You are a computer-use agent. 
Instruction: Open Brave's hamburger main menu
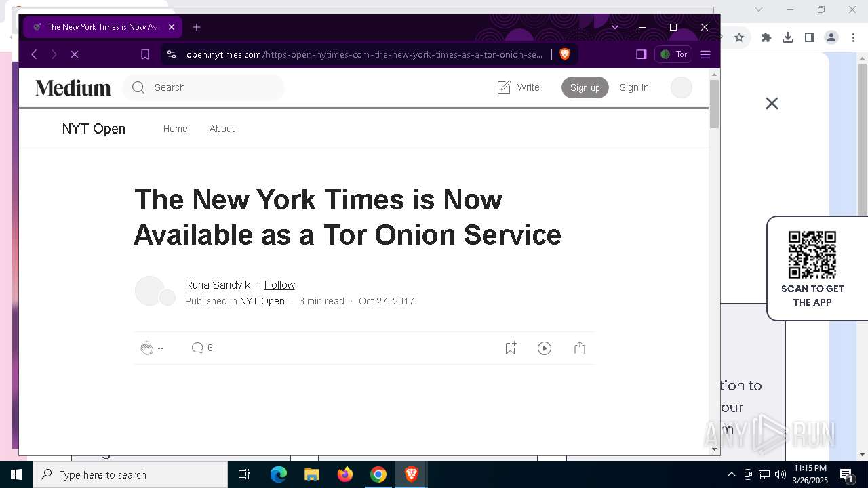coord(705,54)
